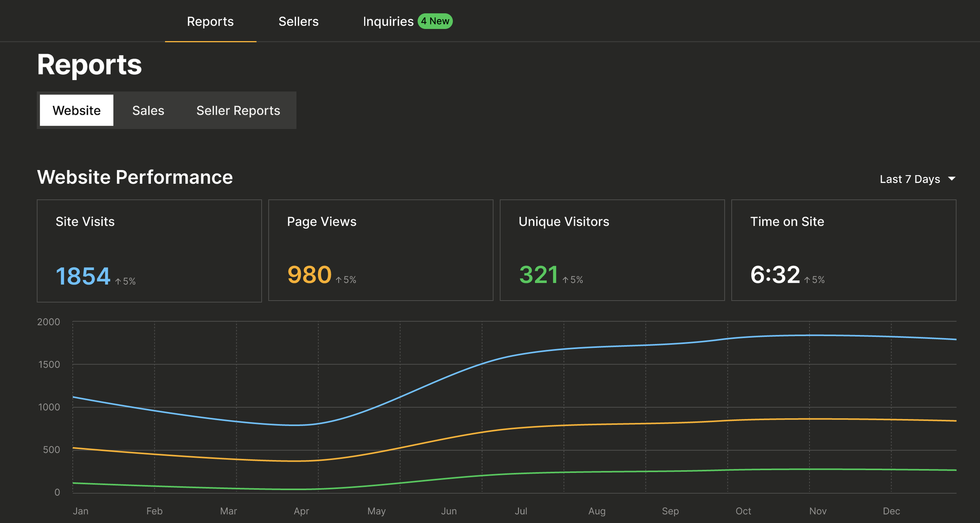This screenshot has width=980, height=523.
Task: Expand the Last 7 Days dropdown
Action: [909, 179]
